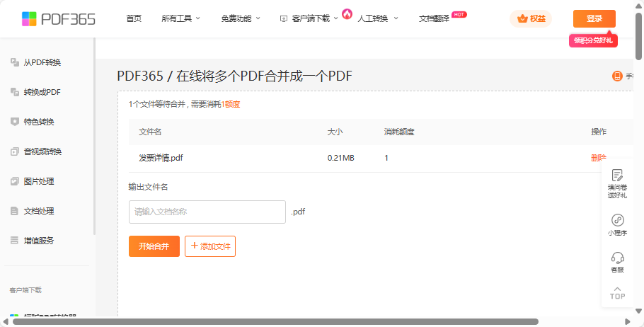Click the 文件名 column header
The height and width of the screenshot is (327, 644).
(150, 132)
